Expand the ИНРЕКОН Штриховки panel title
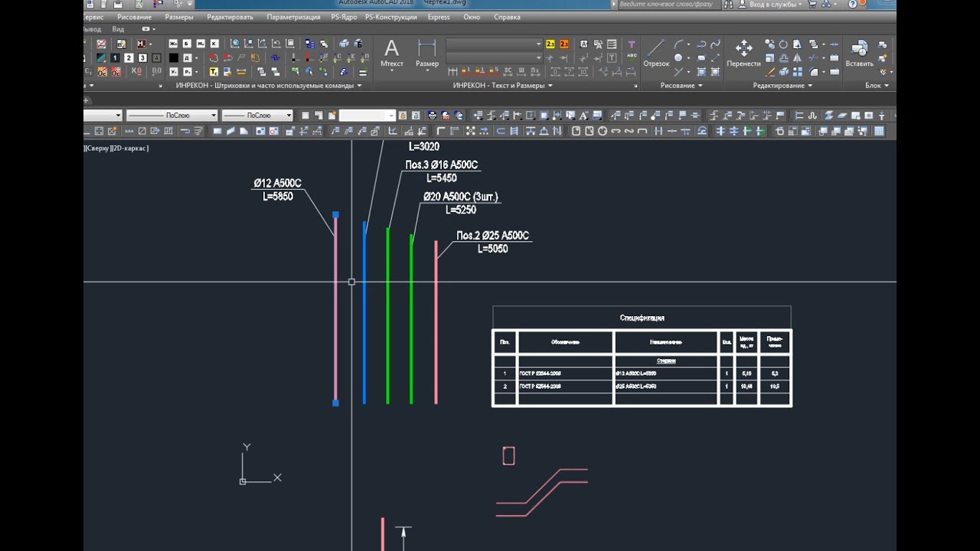This screenshot has height=551, width=980. point(269,86)
